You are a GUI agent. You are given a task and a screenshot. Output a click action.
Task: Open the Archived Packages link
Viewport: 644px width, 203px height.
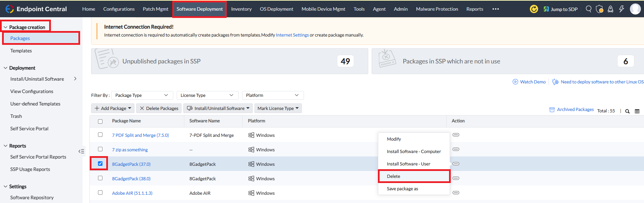pos(575,109)
